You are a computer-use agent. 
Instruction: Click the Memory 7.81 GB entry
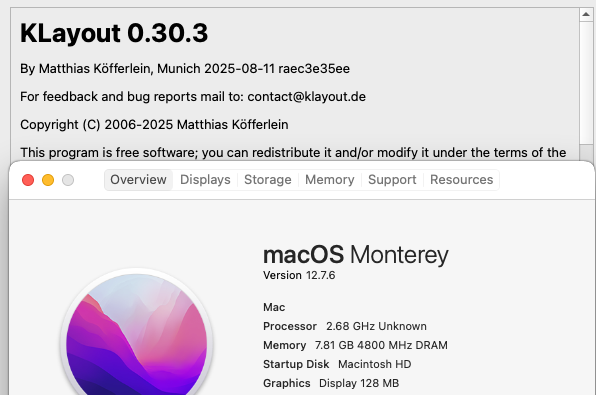(355, 345)
